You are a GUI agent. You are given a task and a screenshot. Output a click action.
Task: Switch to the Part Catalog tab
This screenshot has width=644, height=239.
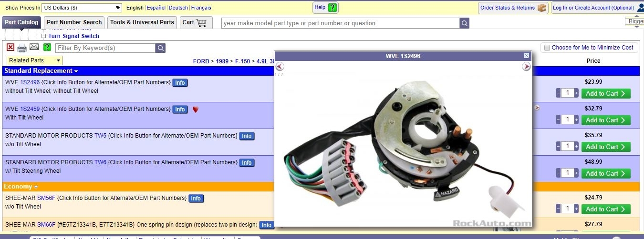(x=21, y=22)
